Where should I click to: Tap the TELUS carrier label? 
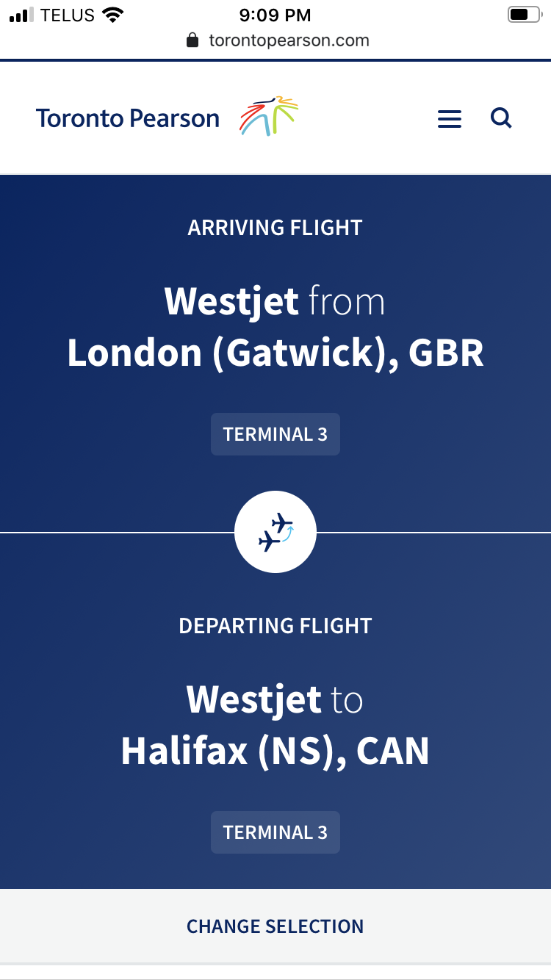click(68, 15)
